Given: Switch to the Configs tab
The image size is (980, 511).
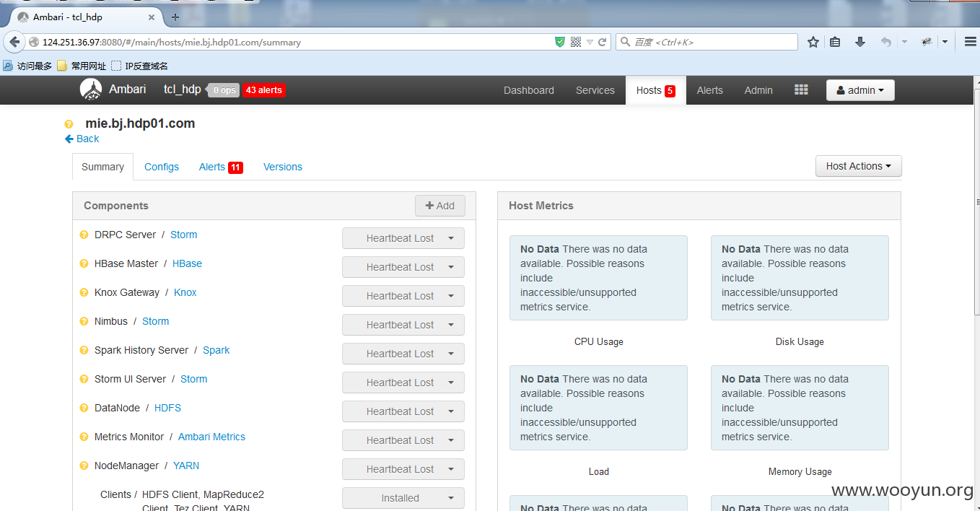Looking at the screenshot, I should coord(162,167).
